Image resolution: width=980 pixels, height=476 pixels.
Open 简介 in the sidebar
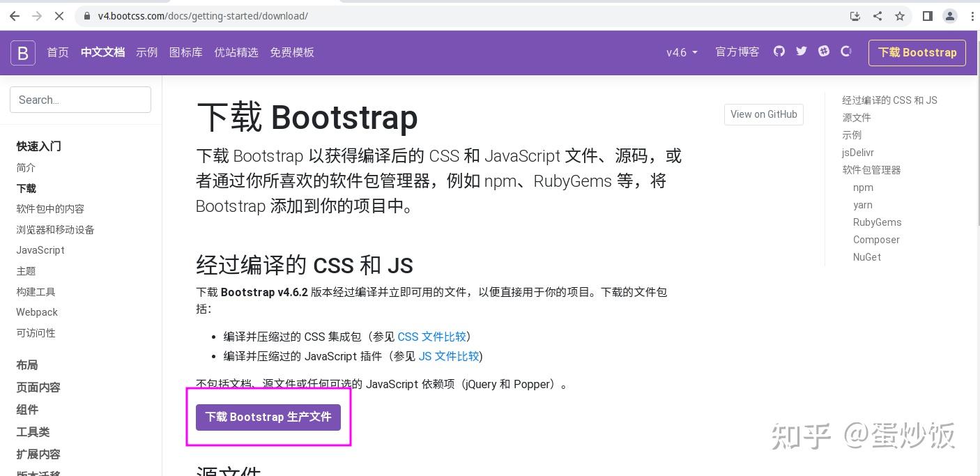(26, 168)
